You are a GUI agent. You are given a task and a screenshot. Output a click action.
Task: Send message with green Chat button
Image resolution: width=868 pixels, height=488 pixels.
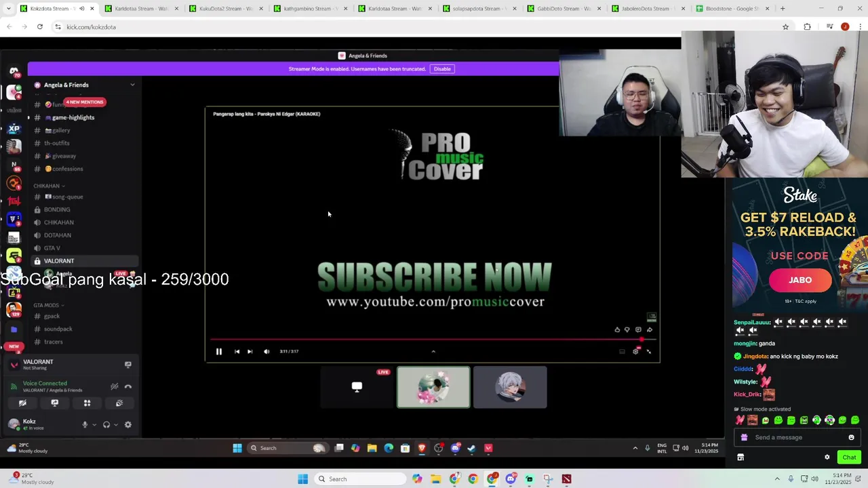click(x=849, y=457)
